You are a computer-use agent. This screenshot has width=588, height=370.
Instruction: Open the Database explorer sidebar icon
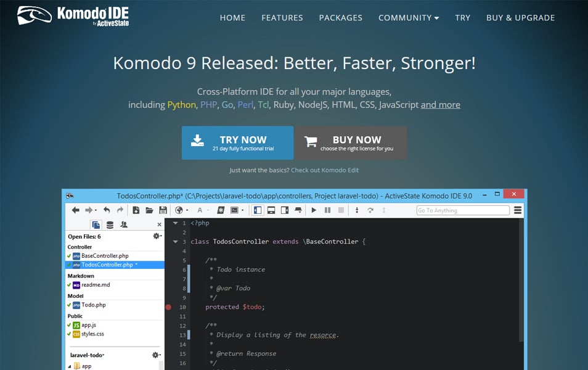[110, 224]
